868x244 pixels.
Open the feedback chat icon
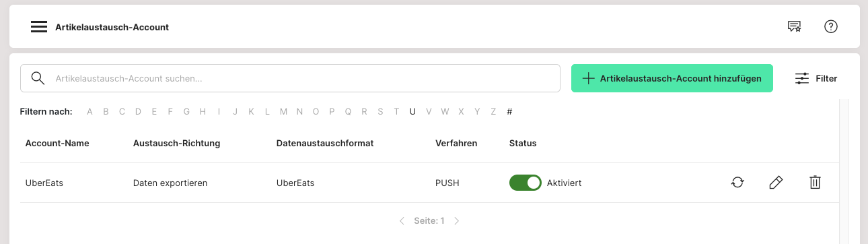click(x=795, y=27)
